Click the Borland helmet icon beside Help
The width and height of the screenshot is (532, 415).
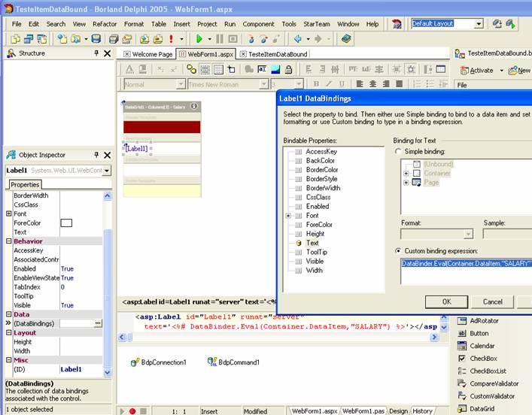(397, 24)
